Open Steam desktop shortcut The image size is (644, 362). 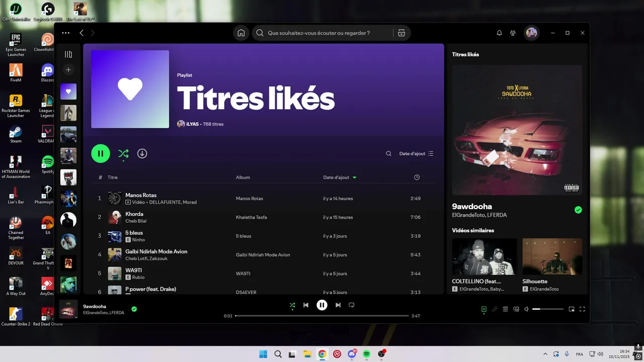pos(16,134)
